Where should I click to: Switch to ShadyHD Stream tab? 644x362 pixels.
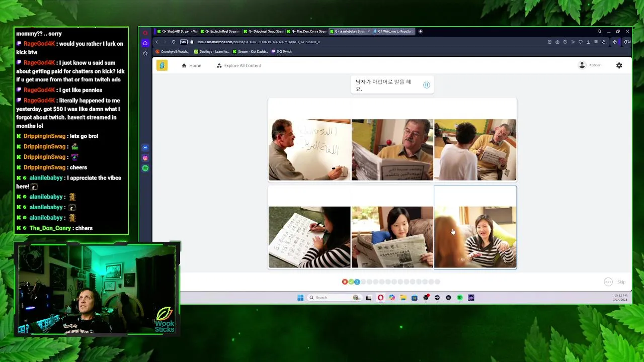(x=177, y=31)
